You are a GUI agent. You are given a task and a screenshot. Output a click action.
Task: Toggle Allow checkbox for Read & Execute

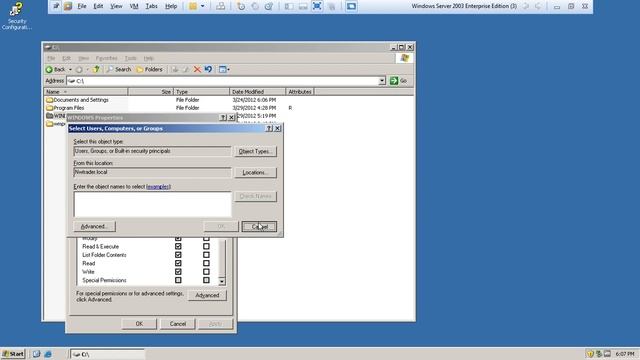(x=178, y=247)
